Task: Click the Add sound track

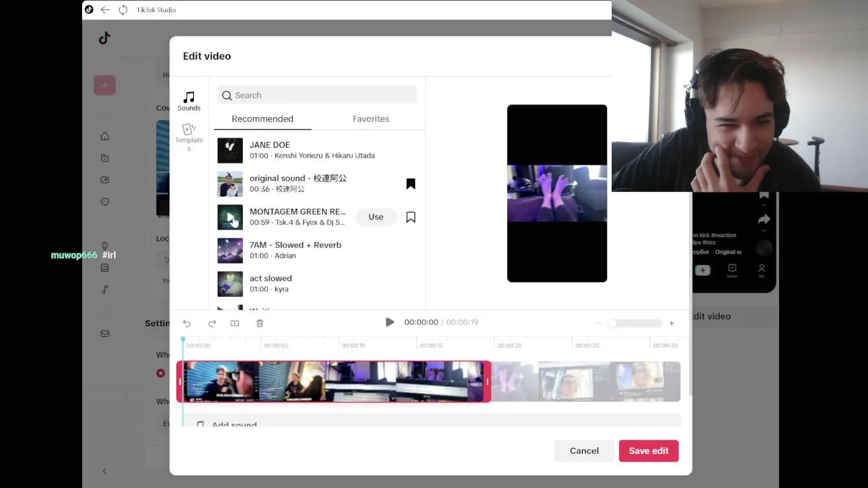Action: coord(431,421)
